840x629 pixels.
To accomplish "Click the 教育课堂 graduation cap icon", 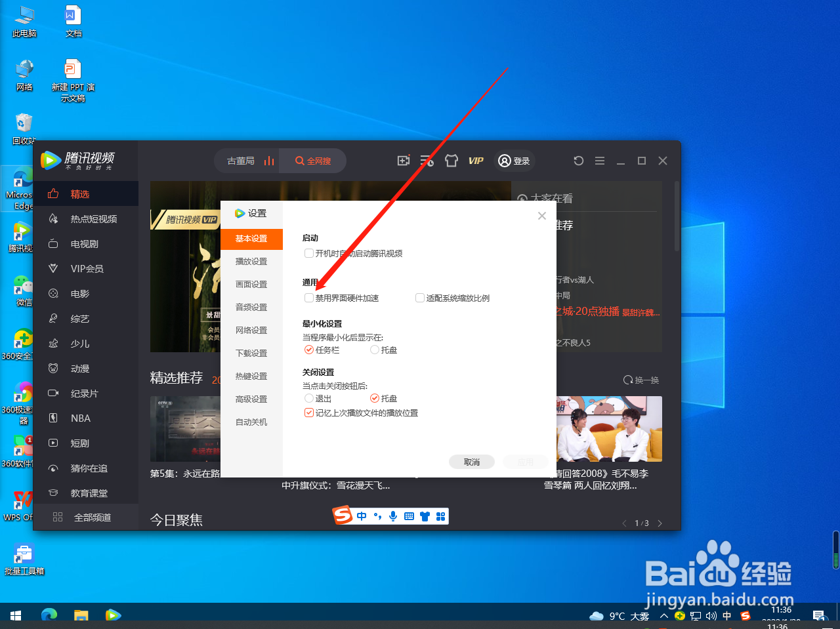I will coord(53,493).
